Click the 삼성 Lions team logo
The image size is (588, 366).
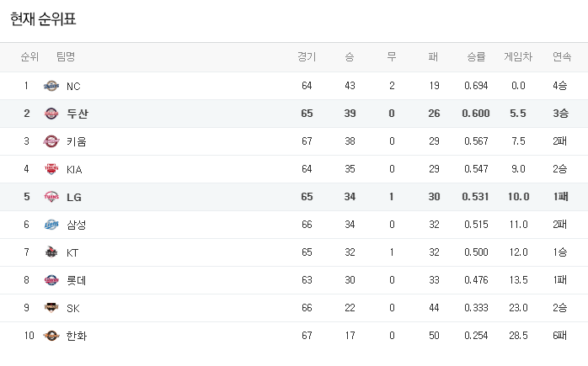click(x=51, y=225)
